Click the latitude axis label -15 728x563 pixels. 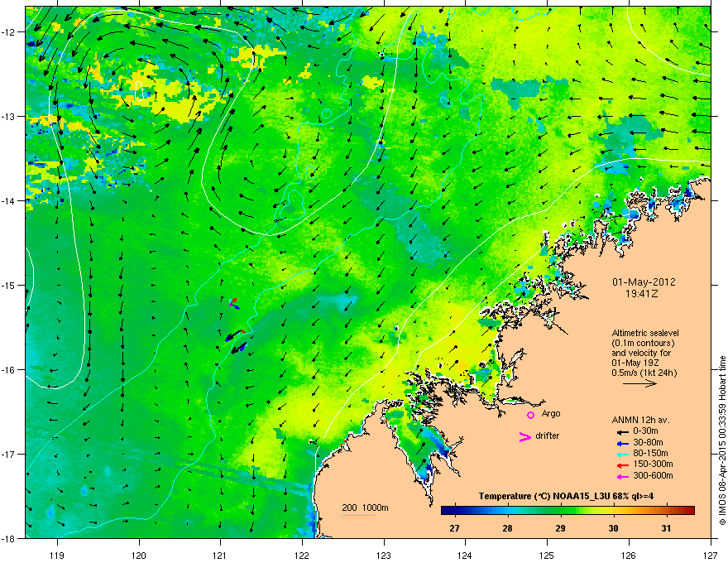point(9,285)
